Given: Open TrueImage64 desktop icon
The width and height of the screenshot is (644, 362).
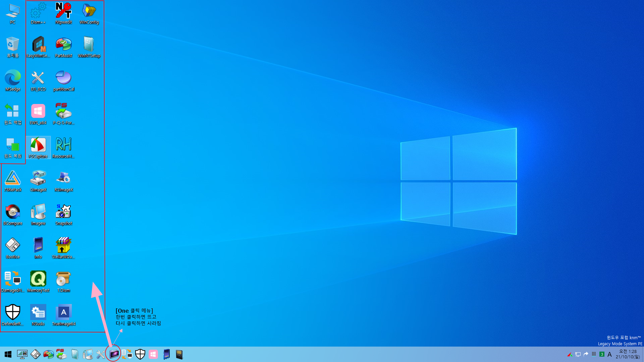Looking at the screenshot, I should click(64, 315).
